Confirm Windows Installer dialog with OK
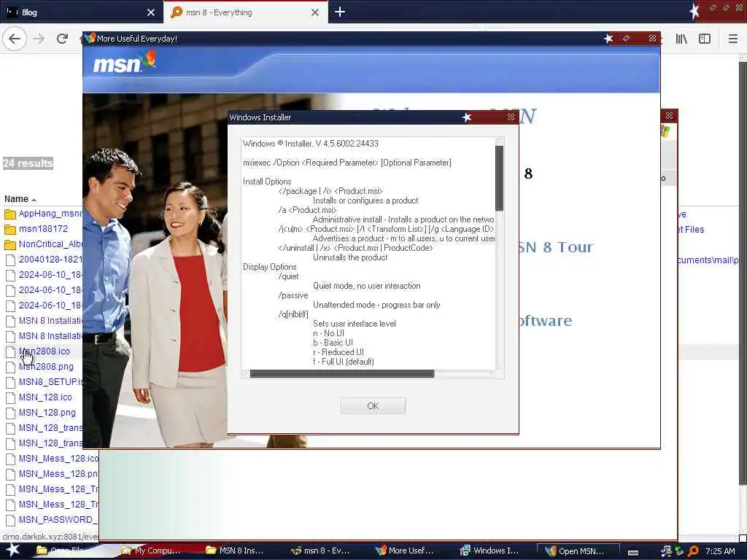This screenshot has height=560, width=747. pos(373,405)
